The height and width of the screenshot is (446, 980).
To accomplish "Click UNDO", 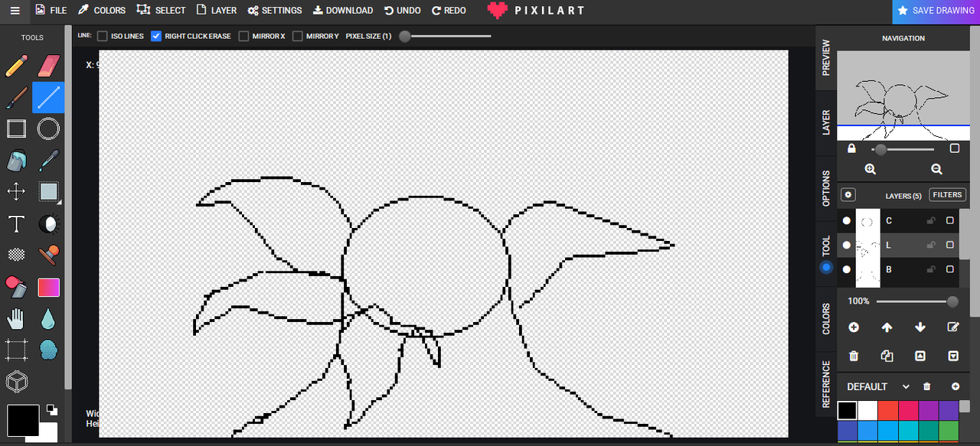I will (x=403, y=11).
